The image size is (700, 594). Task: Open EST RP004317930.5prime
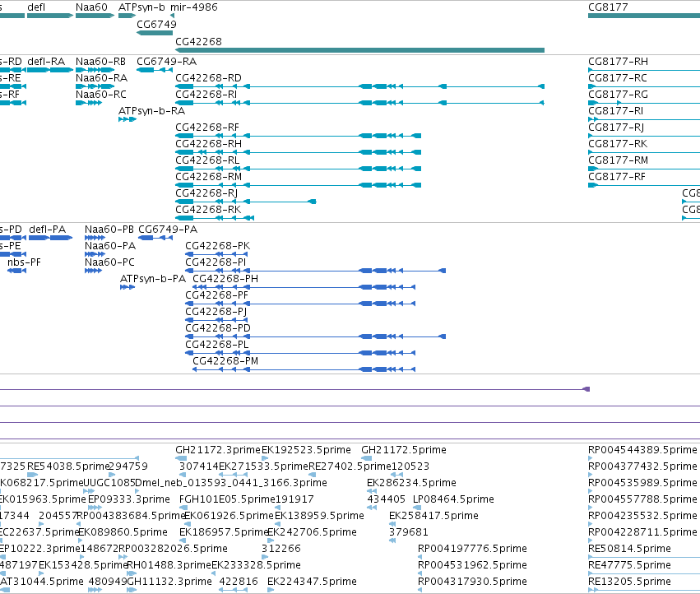(x=420, y=590)
